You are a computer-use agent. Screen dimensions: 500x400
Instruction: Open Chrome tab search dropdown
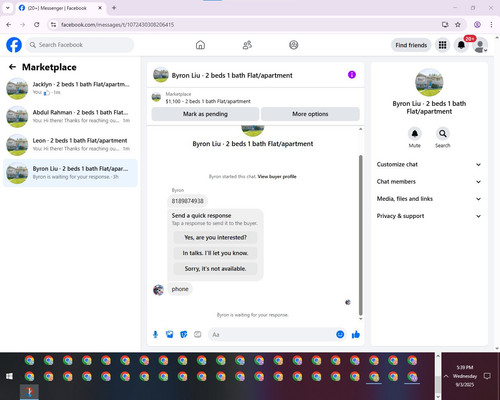pyautogui.click(x=8, y=8)
